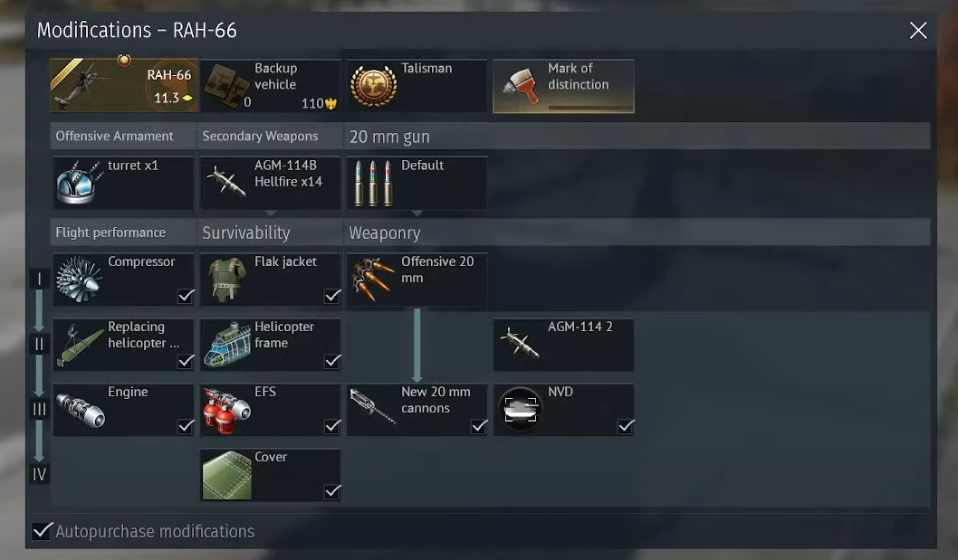
Task: Select the RAH-66 vehicle thumbnail
Action: (124, 86)
